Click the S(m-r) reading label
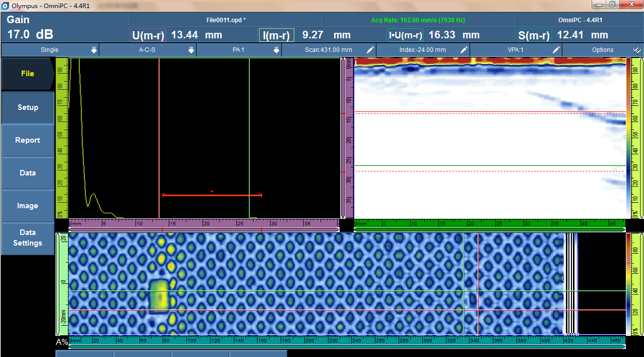This screenshot has height=357, width=644. [534, 35]
